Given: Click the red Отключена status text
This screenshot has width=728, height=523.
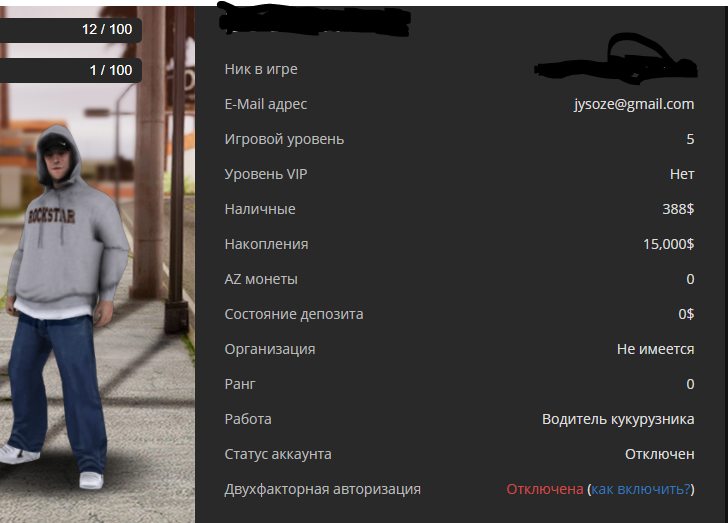Looking at the screenshot, I should [x=545, y=489].
